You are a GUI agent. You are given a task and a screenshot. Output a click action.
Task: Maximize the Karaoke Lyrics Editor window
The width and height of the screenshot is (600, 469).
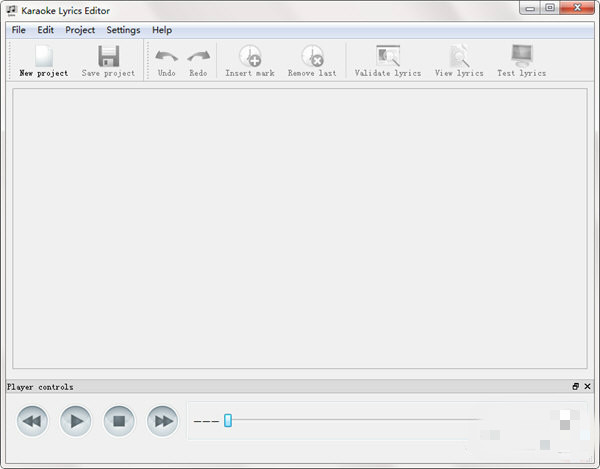point(550,8)
